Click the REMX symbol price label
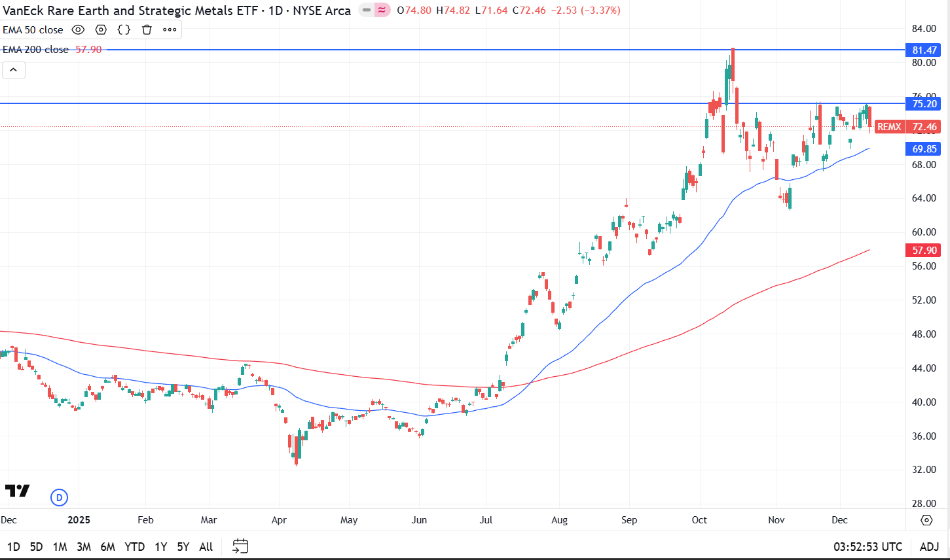The height and width of the screenshot is (560, 950). pyautogui.click(x=889, y=127)
